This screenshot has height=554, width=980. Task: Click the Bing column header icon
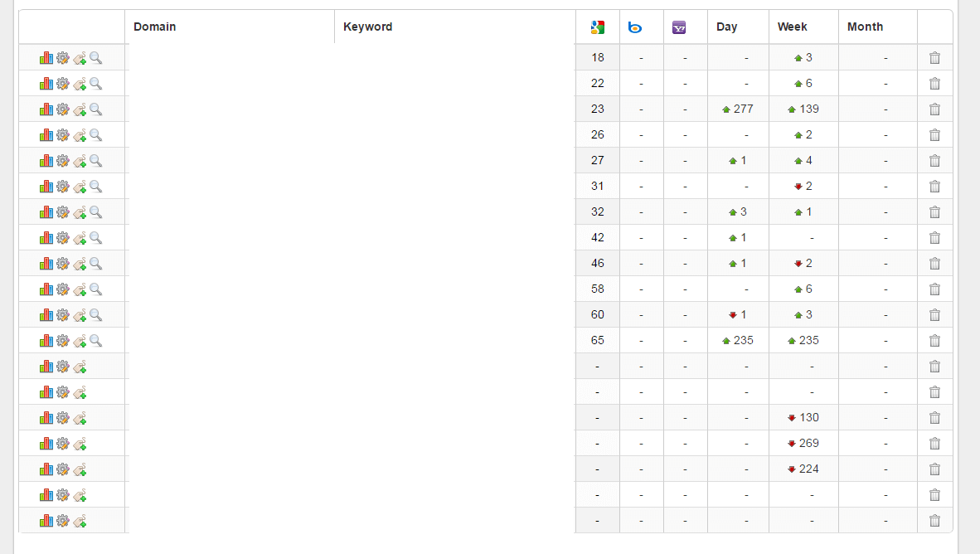(635, 27)
